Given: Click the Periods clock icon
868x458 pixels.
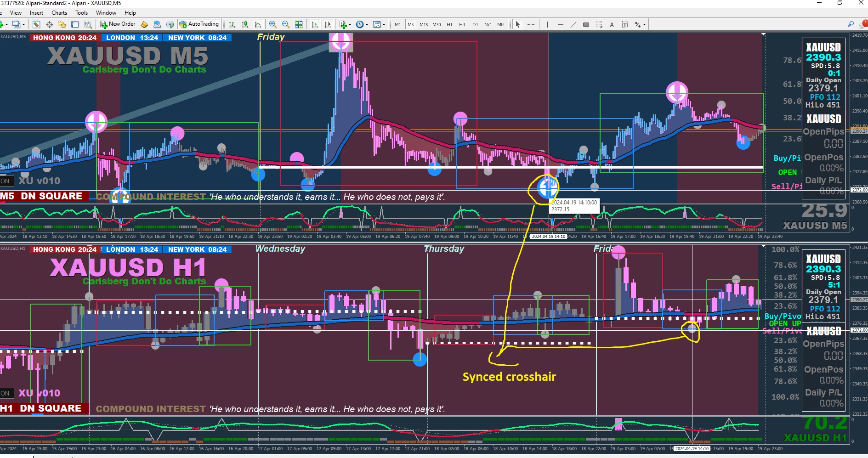Looking at the screenshot, I should pos(360,24).
